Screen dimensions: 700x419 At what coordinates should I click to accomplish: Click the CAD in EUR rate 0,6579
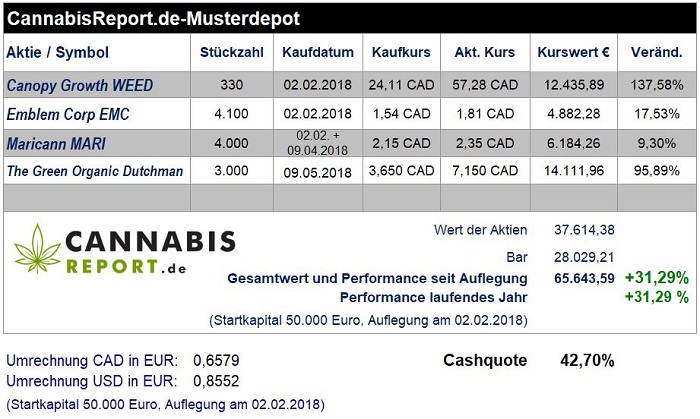(x=216, y=360)
